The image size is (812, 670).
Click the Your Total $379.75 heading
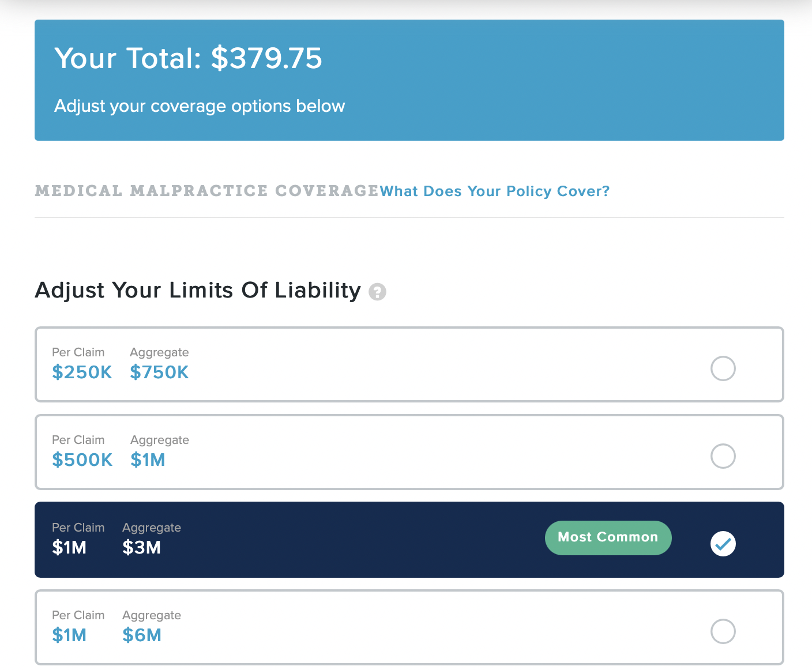tap(188, 58)
